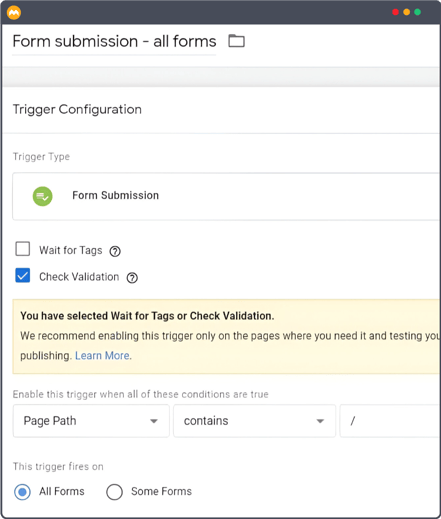Click the Form Submission trigger type box
The width and height of the screenshot is (441, 519).
[226, 196]
